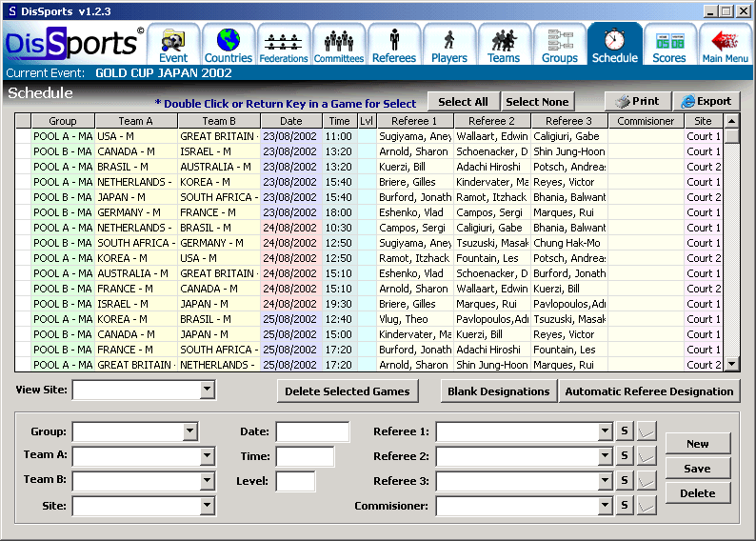Click the table scroll up arrow
The height and width of the screenshot is (541, 756).
click(x=732, y=121)
